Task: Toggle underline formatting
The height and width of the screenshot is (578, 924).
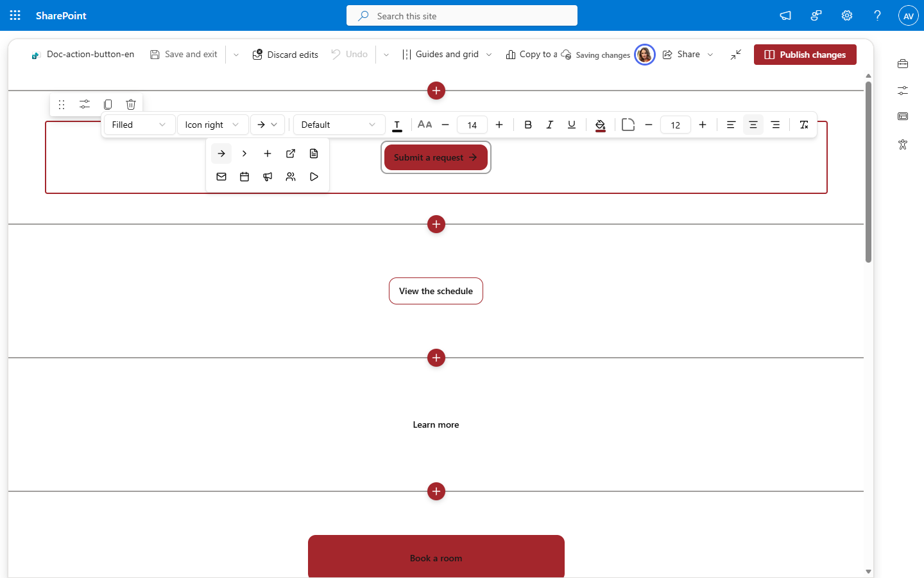Action: [x=572, y=125]
